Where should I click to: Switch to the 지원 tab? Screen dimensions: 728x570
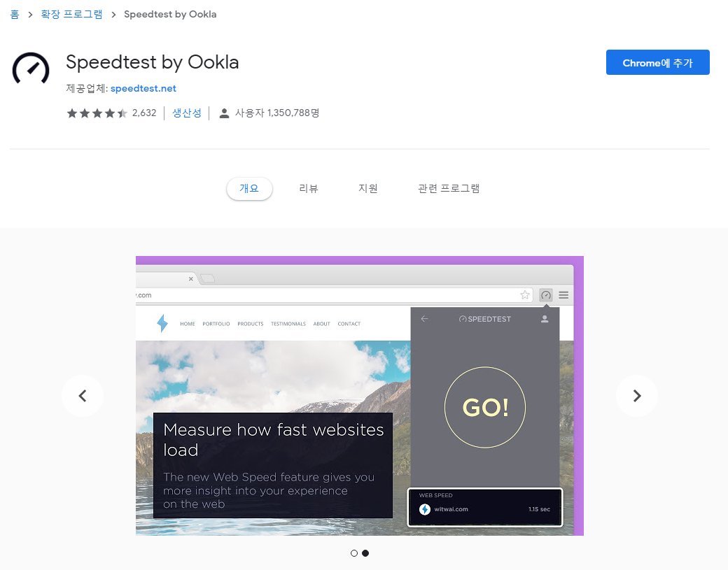click(367, 188)
